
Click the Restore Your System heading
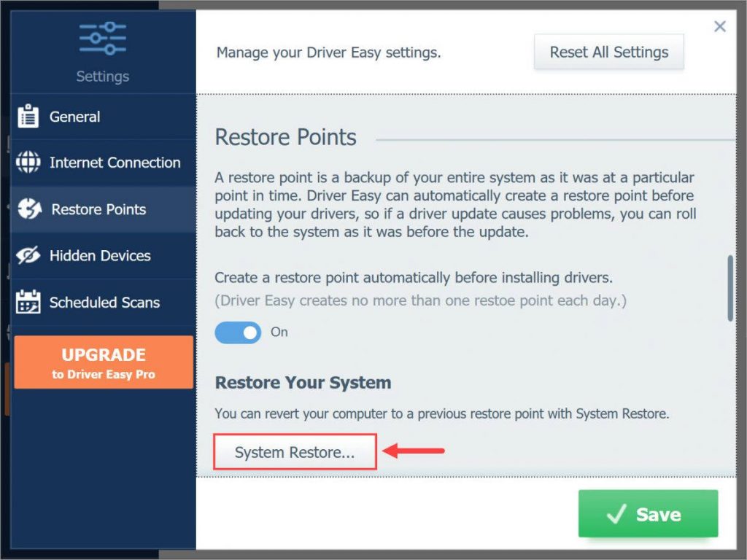coord(303,382)
